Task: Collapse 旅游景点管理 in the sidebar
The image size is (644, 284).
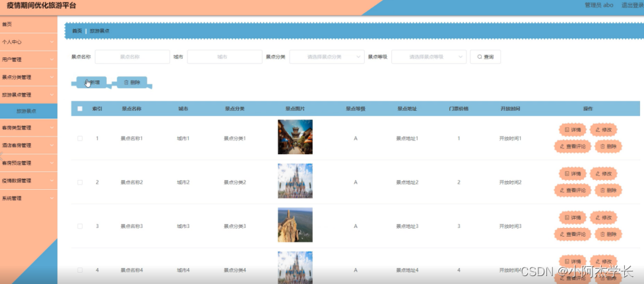Action: (29, 95)
